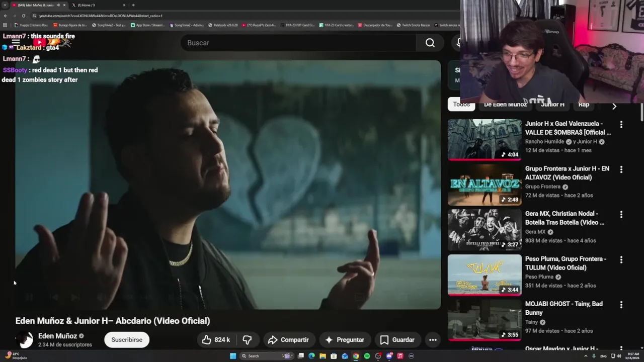This screenshot has height=362, width=644.
Task: Reload the current page
Action: tap(23, 16)
